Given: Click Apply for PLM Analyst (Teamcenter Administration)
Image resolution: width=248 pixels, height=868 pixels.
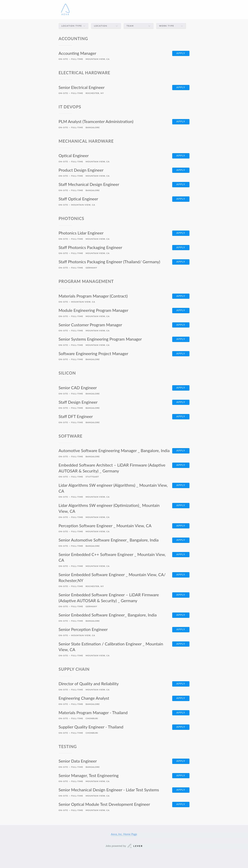Looking at the screenshot, I should pyautogui.click(x=181, y=122).
